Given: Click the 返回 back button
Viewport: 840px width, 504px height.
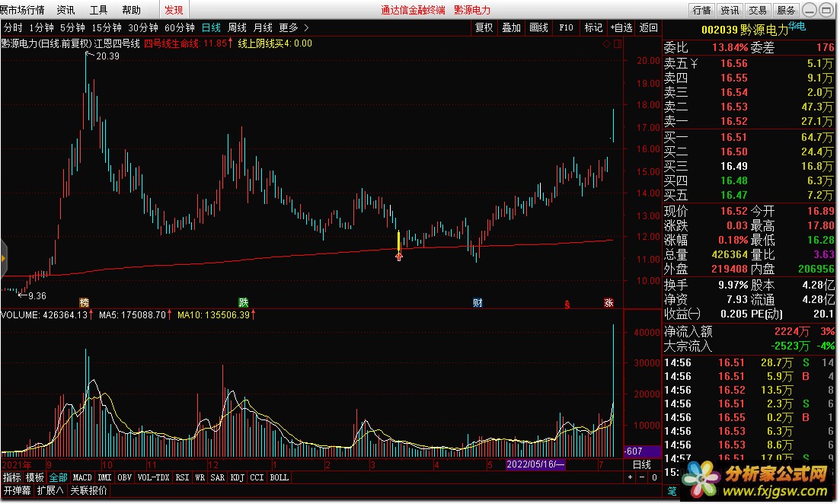Looking at the screenshot, I should click(648, 27).
